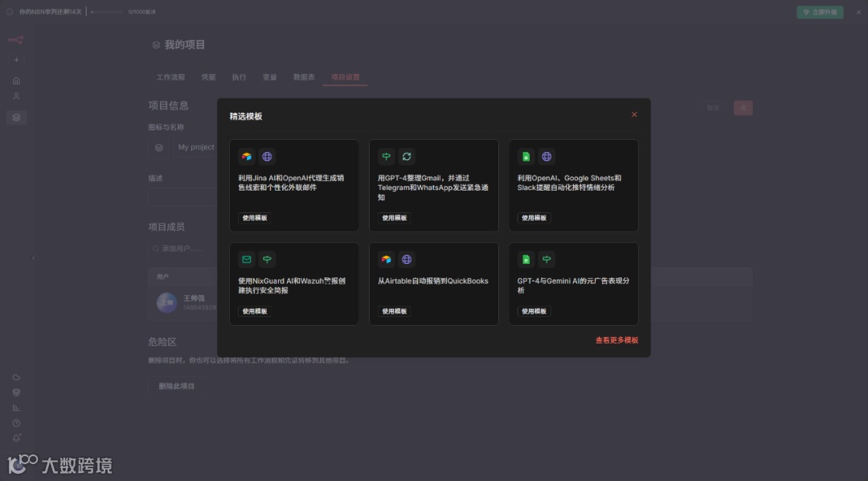Use template for the GPT-4 Gemini ad analysis card
Viewport: 868px width, 481px height.
[534, 311]
